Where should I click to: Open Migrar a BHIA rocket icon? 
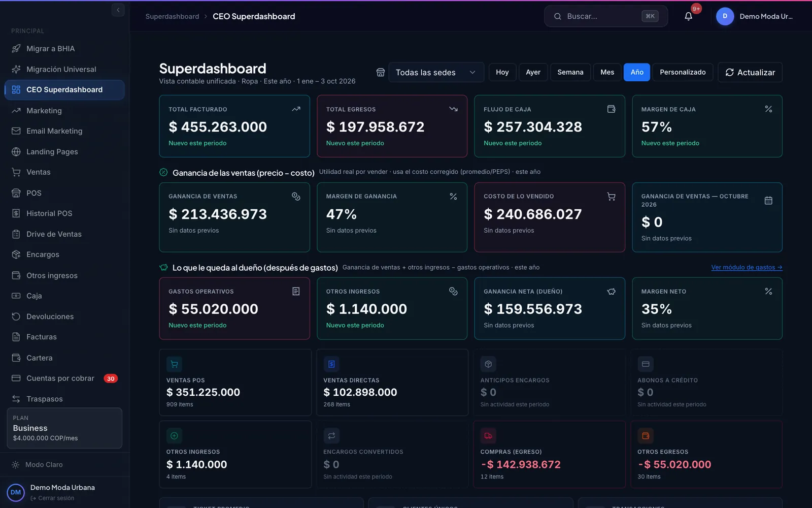click(x=16, y=49)
